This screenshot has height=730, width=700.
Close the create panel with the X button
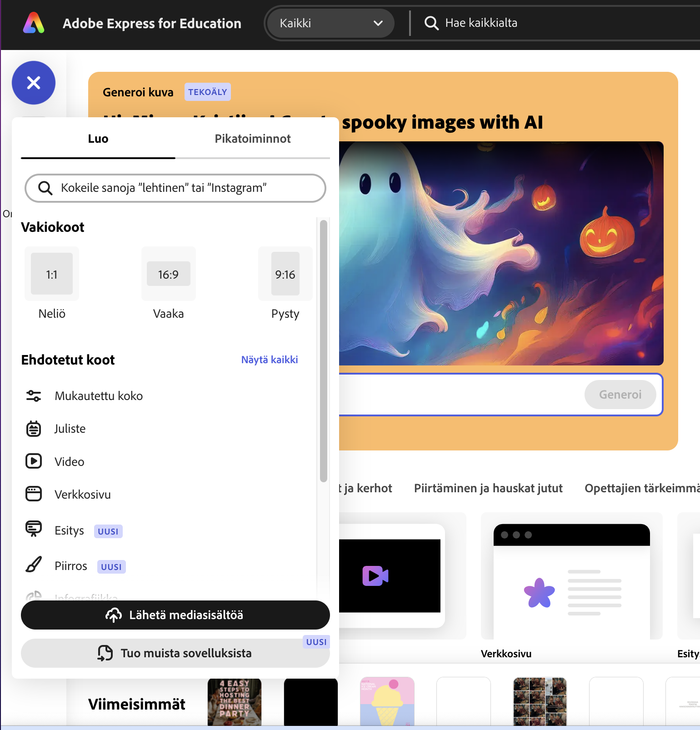point(34,83)
